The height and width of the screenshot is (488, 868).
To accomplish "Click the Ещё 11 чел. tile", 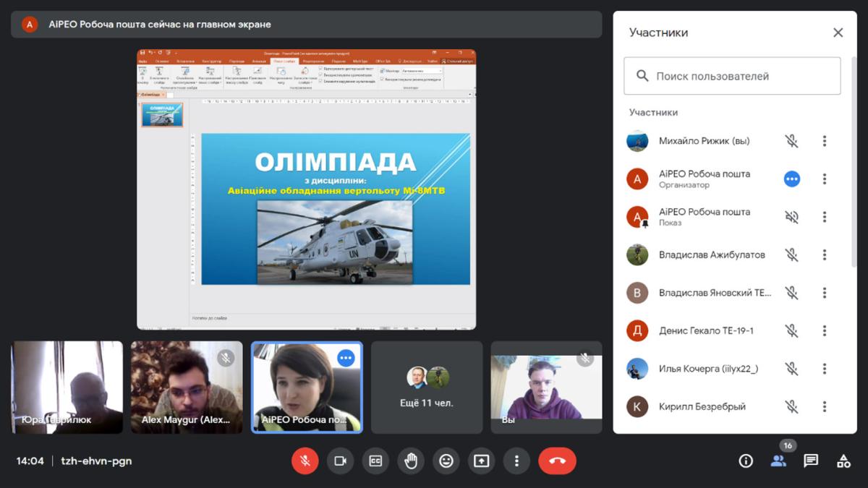I will (427, 388).
